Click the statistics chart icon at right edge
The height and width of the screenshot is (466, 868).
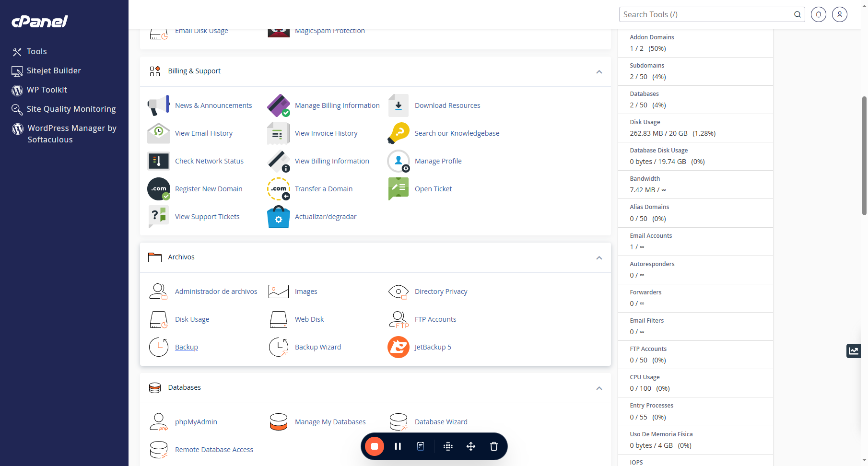tap(854, 351)
